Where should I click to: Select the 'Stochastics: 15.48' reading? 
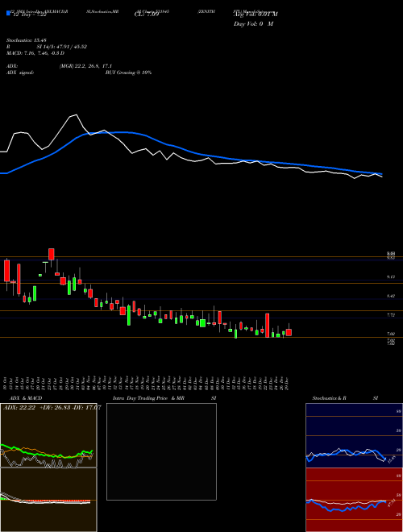tap(26, 40)
